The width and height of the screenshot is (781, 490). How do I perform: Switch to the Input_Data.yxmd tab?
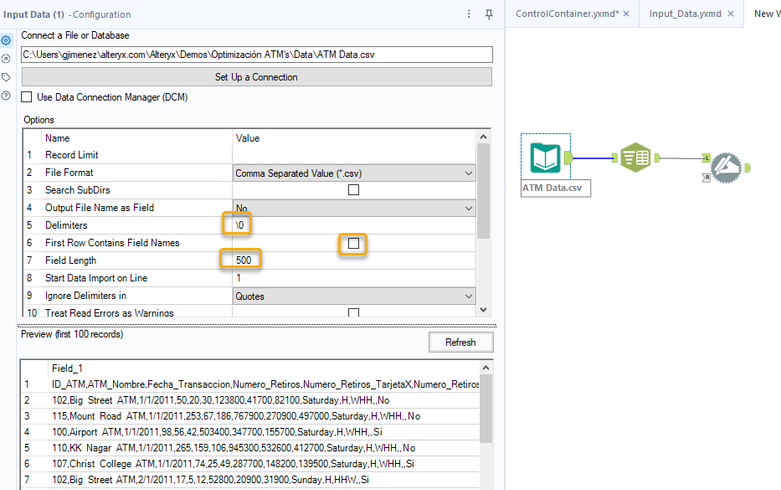point(685,14)
